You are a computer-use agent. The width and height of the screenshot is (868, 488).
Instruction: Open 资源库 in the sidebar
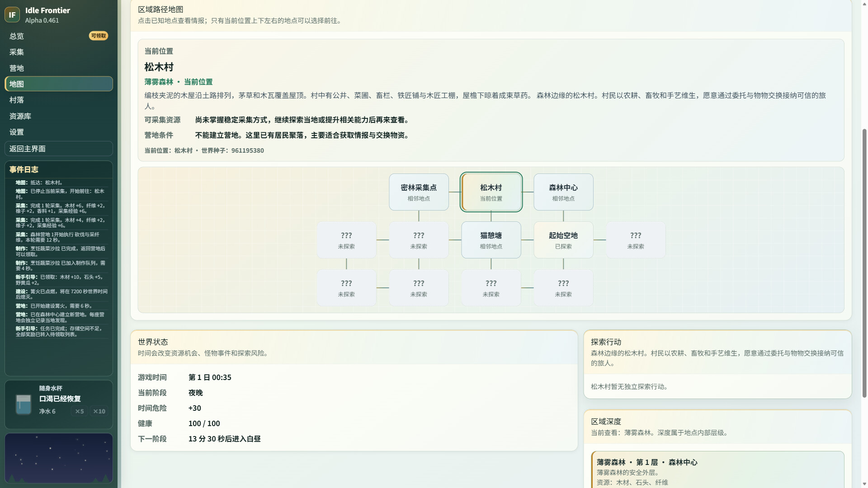pyautogui.click(x=59, y=116)
